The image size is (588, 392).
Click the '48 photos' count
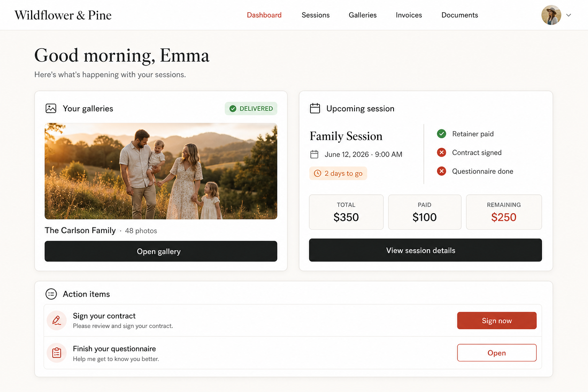click(x=141, y=231)
